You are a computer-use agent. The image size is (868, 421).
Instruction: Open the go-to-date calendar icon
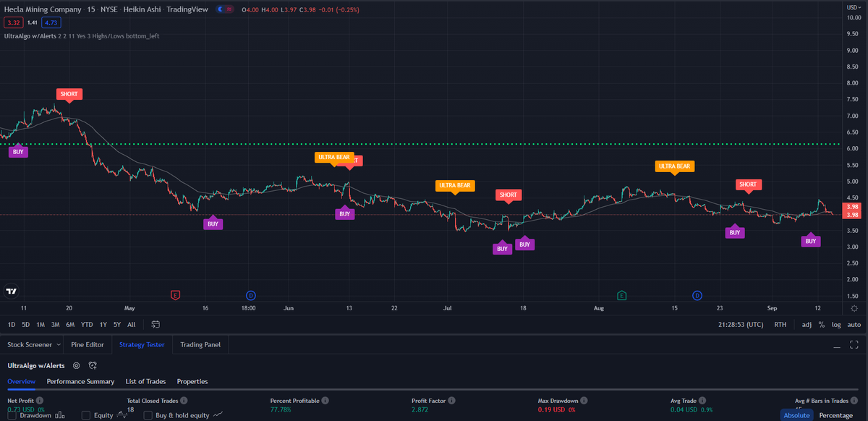(x=156, y=324)
